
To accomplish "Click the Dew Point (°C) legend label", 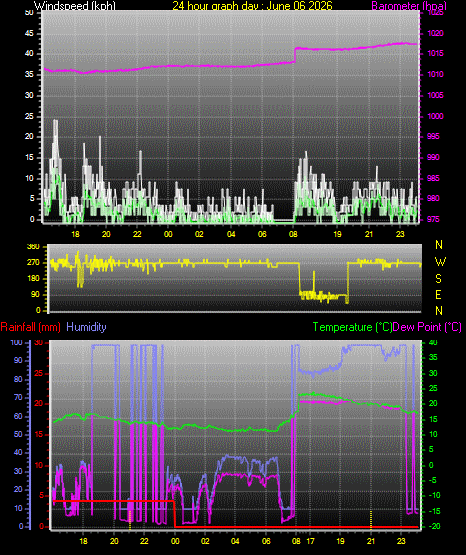I will point(427,327).
